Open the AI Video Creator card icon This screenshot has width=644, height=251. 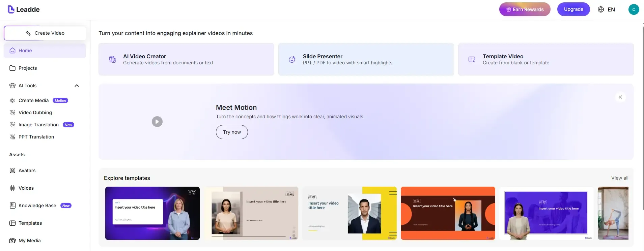pos(112,60)
